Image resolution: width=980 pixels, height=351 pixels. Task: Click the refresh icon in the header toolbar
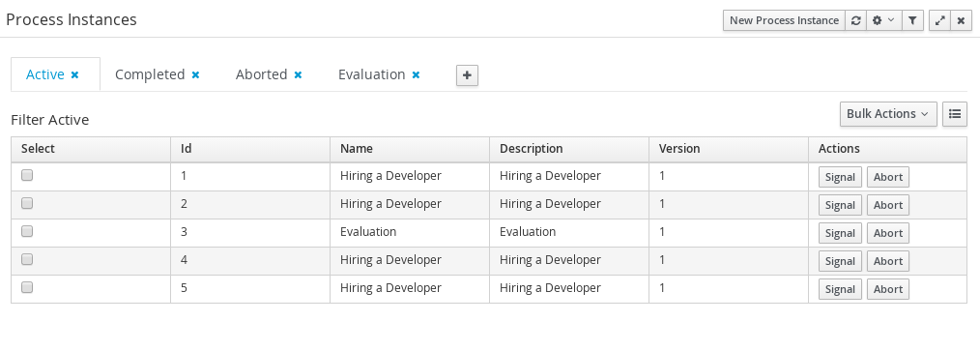coord(855,20)
